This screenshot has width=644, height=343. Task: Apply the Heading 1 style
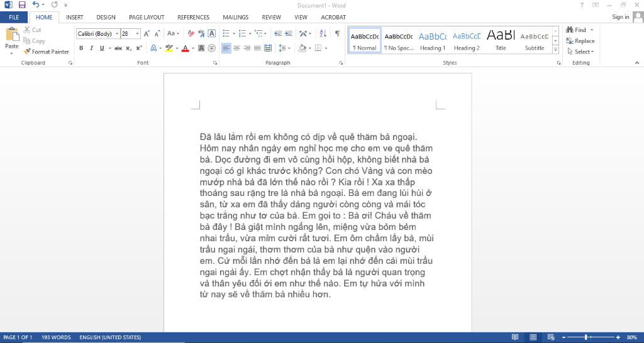(433, 41)
